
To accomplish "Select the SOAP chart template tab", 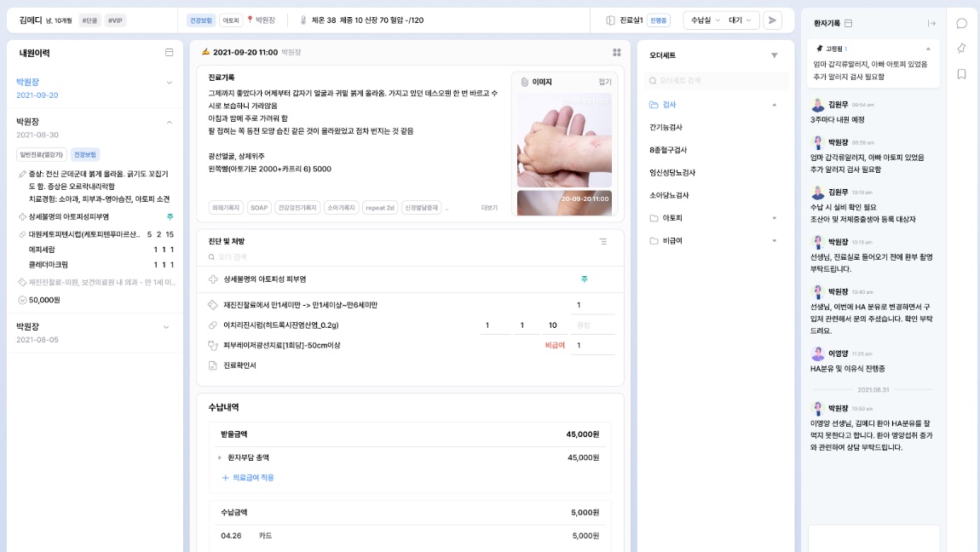I will tap(258, 207).
